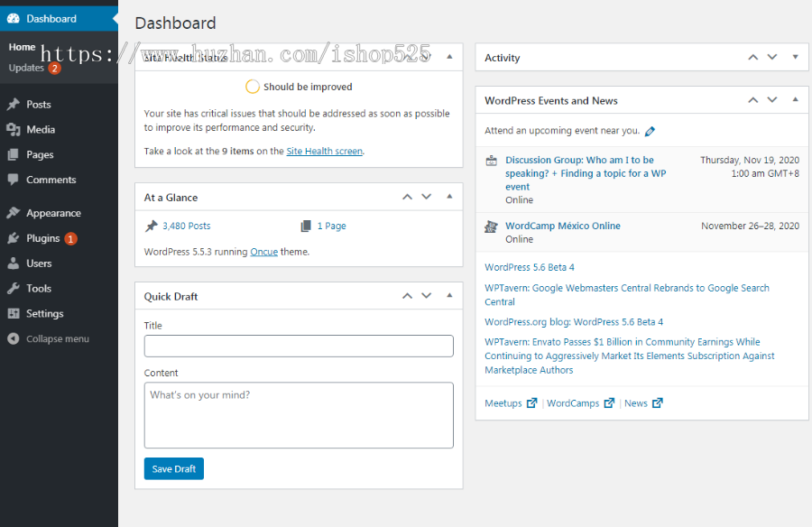
Task: Open WPTavern Google Webmasters Central article
Action: pyautogui.click(x=627, y=295)
